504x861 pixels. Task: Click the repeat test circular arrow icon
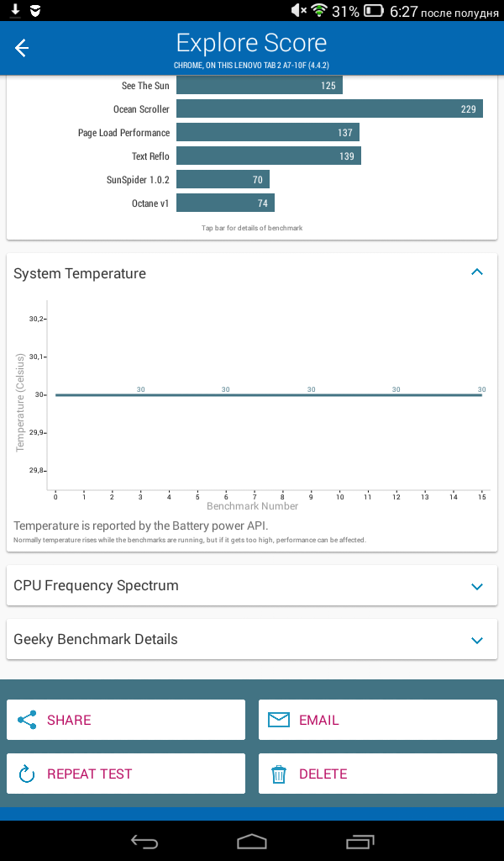click(27, 774)
